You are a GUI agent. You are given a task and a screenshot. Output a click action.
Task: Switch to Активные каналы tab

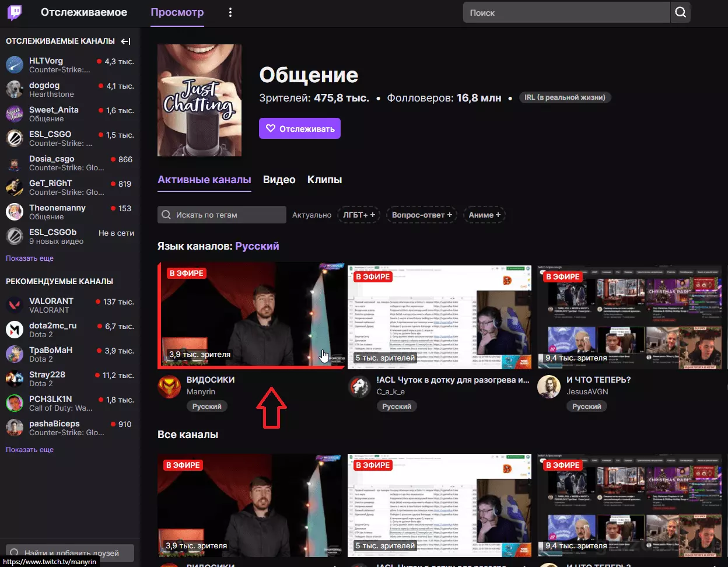(204, 180)
